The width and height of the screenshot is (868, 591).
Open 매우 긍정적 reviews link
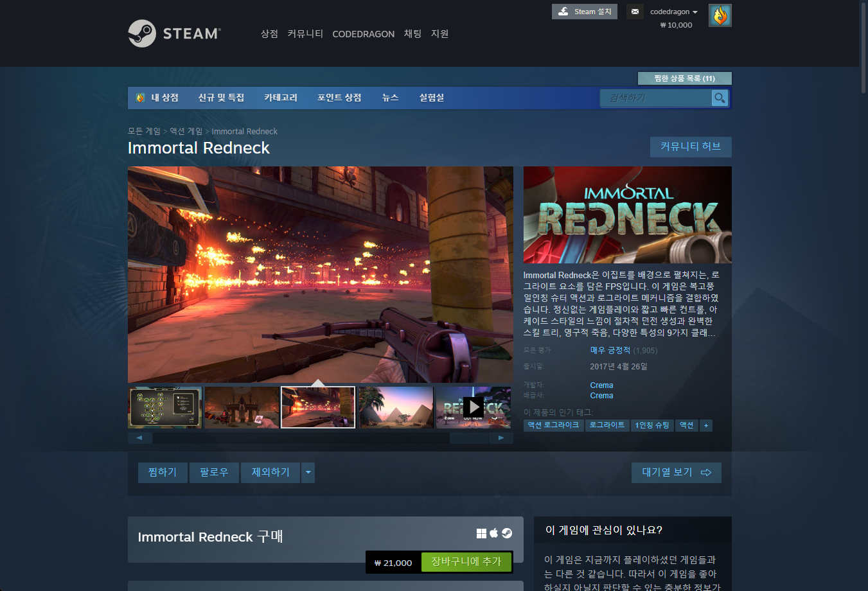pos(610,350)
